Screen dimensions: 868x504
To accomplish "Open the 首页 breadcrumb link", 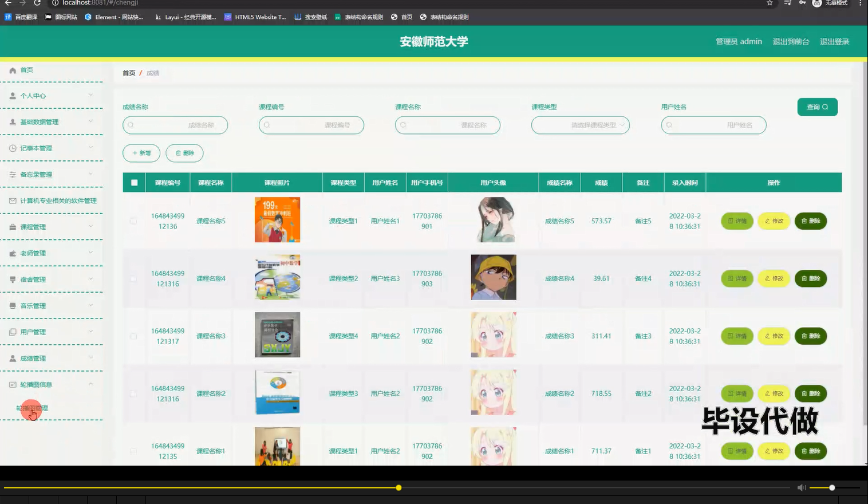I will [x=128, y=73].
